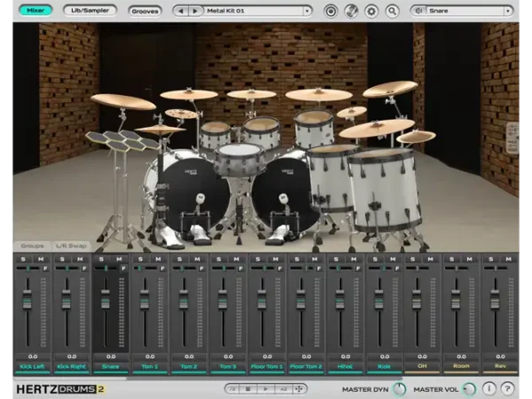532x399 pixels.
Task: Click the F button on Snare channel
Action: pos(123,269)
